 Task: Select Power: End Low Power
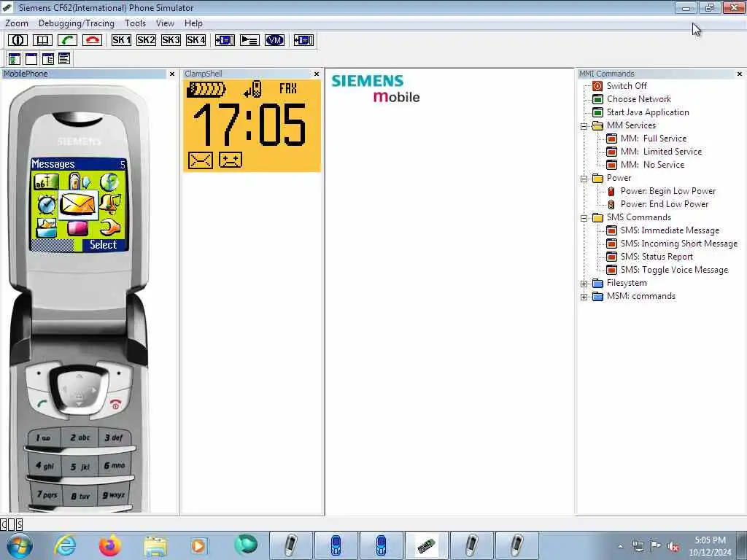click(664, 204)
